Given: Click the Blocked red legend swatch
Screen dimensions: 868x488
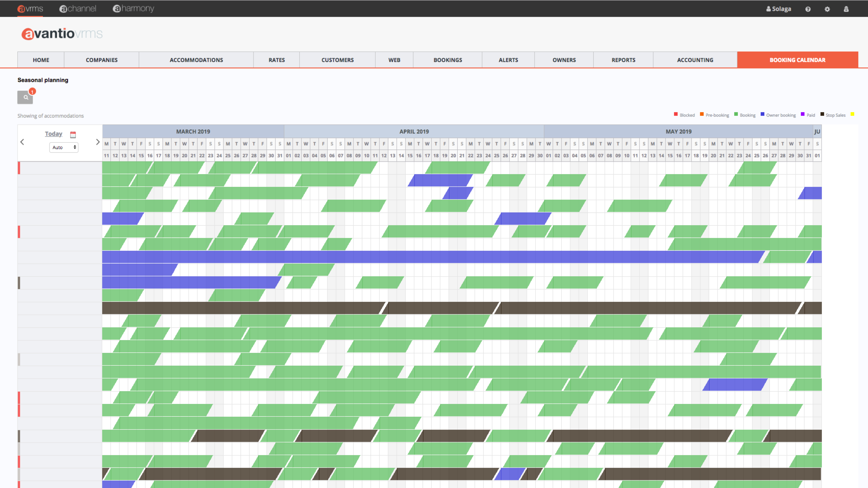Looking at the screenshot, I should tap(676, 114).
